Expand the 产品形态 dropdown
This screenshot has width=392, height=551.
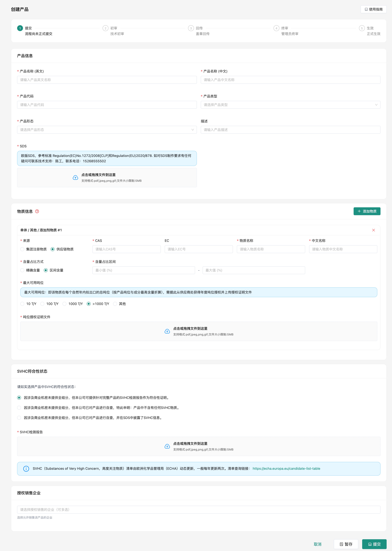coord(107,130)
